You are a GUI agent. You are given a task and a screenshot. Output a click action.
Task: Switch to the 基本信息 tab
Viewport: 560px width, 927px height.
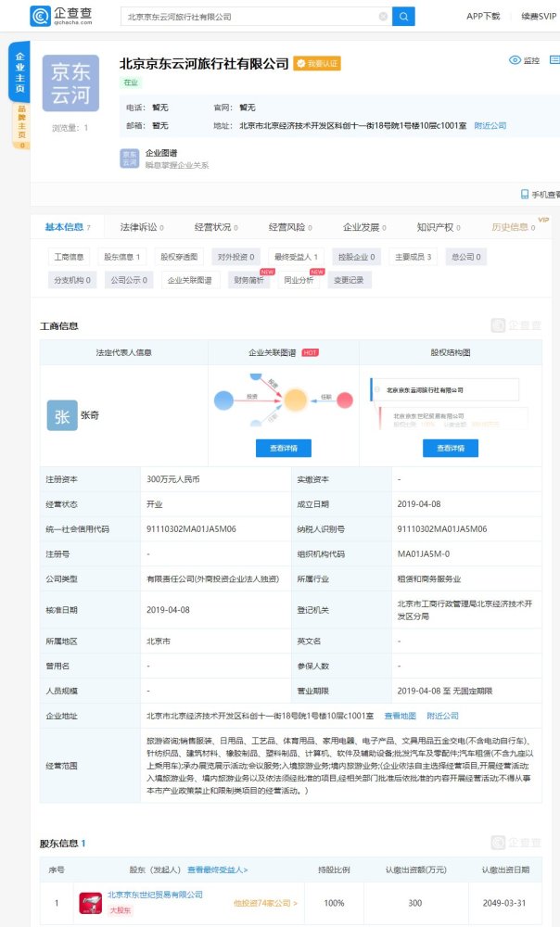pos(68,227)
